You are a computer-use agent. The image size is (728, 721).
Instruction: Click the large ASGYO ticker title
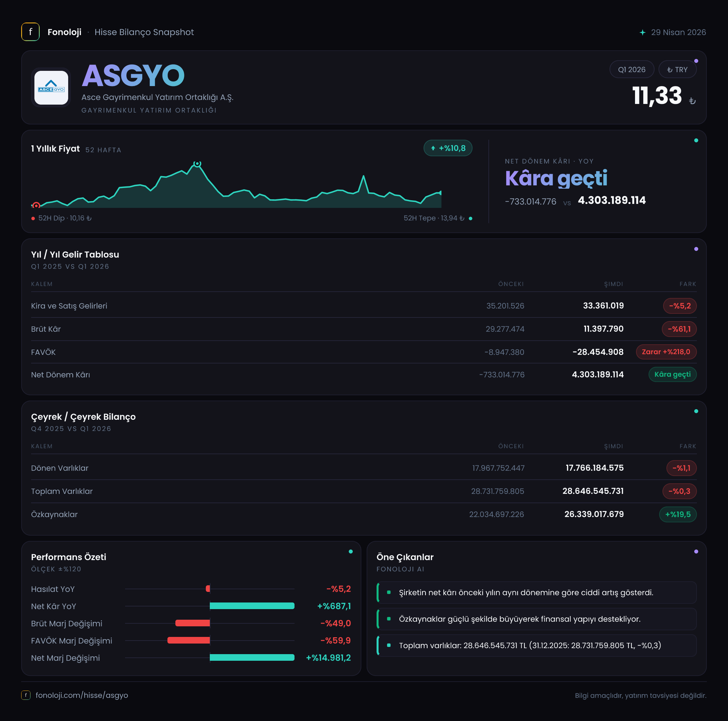click(133, 76)
